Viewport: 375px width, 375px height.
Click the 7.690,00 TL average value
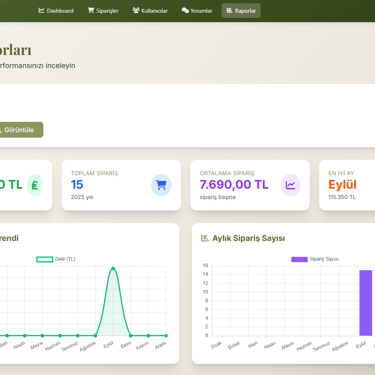[234, 185]
